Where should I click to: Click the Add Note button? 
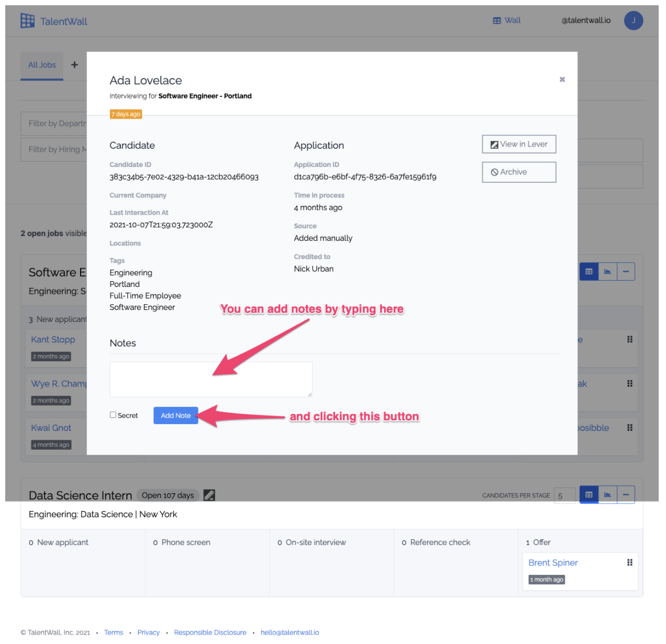tap(175, 415)
